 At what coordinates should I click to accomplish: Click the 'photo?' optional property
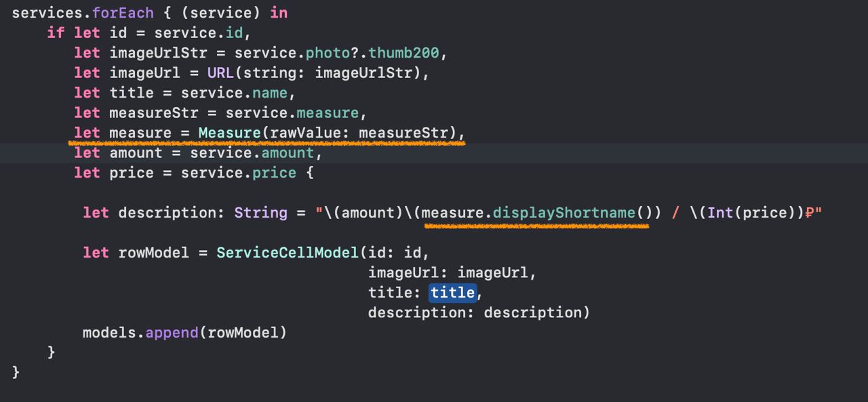point(332,52)
